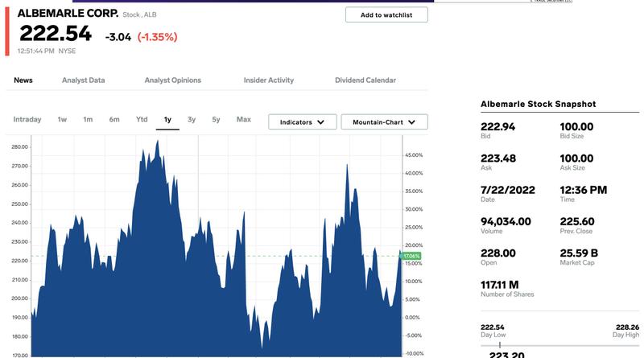Open Analyst Opinions tab
Screen dimensions: 644x358
tap(172, 80)
